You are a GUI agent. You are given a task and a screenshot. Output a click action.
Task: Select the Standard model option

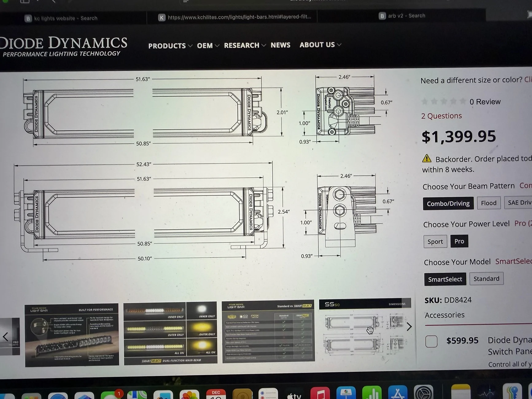tap(486, 279)
